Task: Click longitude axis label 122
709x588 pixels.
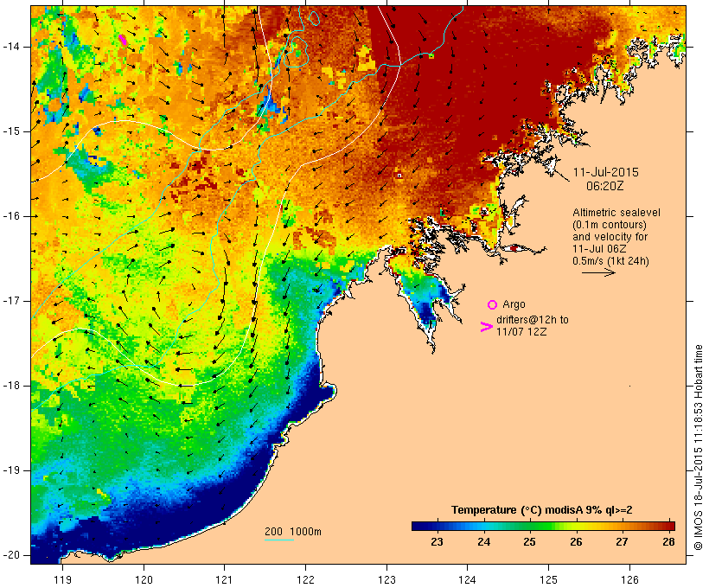Action: coord(306,579)
